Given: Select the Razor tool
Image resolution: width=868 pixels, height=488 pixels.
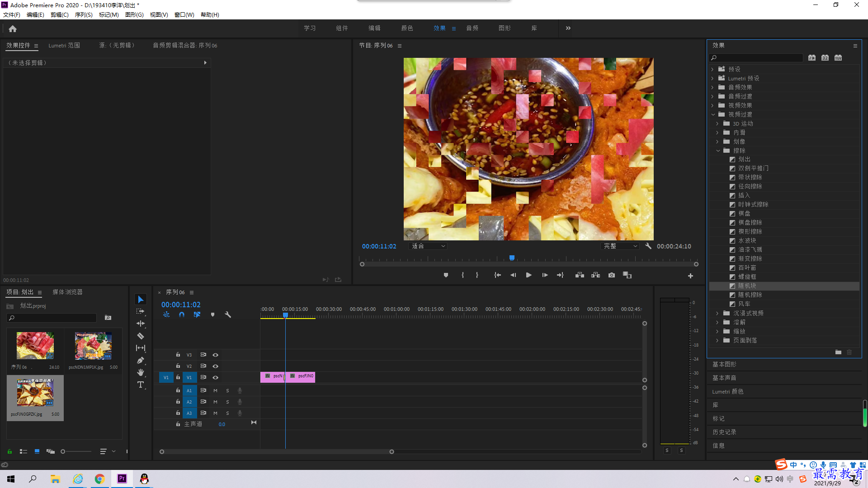Looking at the screenshot, I should (x=141, y=336).
